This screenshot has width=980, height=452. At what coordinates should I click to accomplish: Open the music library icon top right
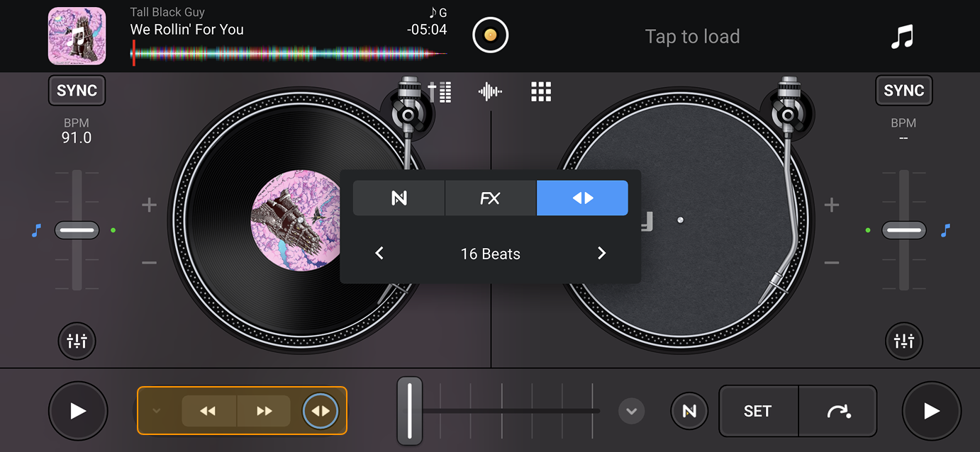pos(903,35)
